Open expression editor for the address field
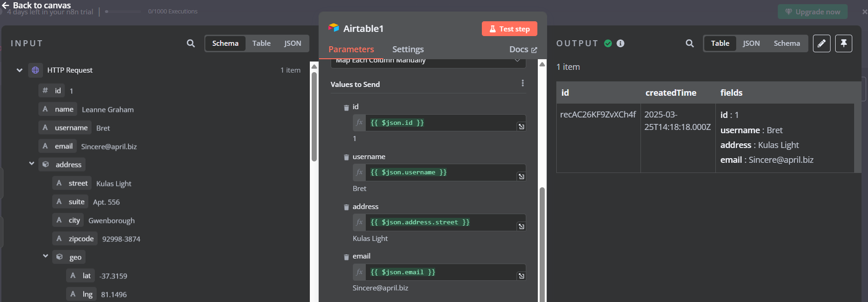This screenshot has width=868, height=302. tap(521, 226)
